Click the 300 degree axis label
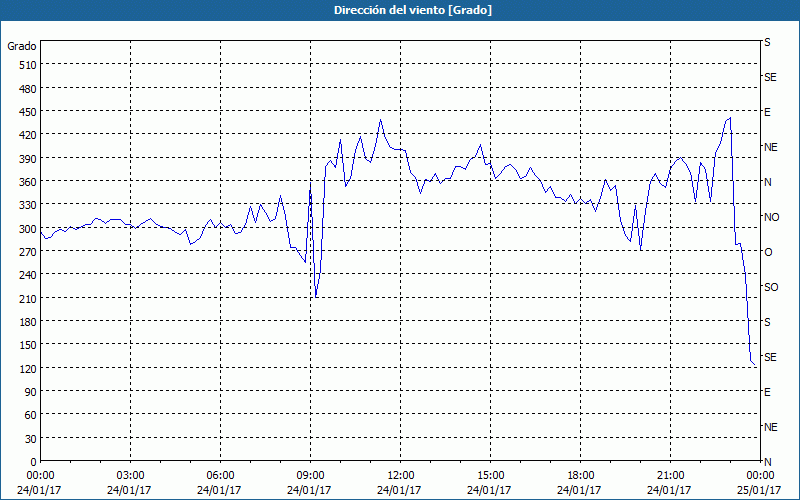This screenshot has height=500, width=800. [28, 229]
